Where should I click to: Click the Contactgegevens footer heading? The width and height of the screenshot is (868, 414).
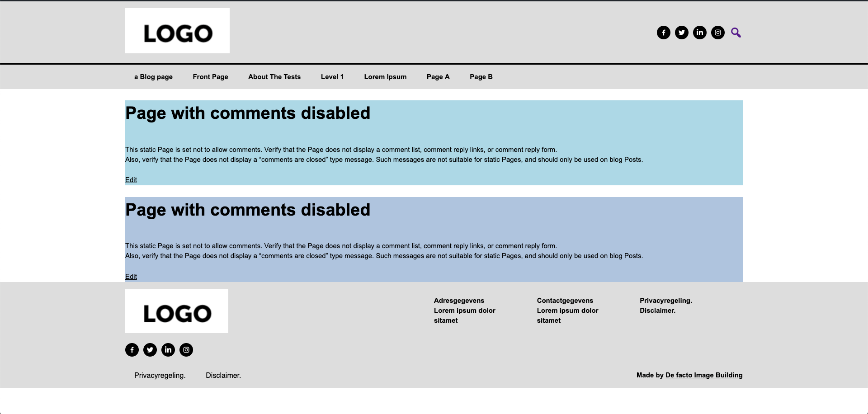click(565, 301)
